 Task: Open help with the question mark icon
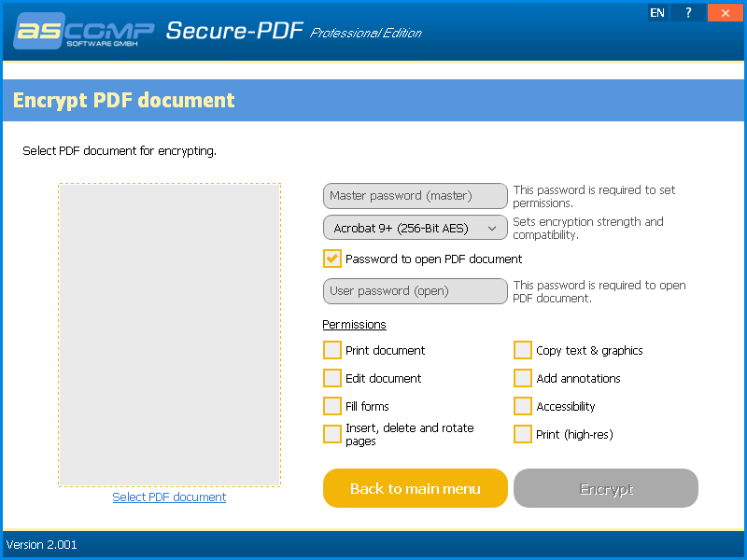[x=688, y=13]
